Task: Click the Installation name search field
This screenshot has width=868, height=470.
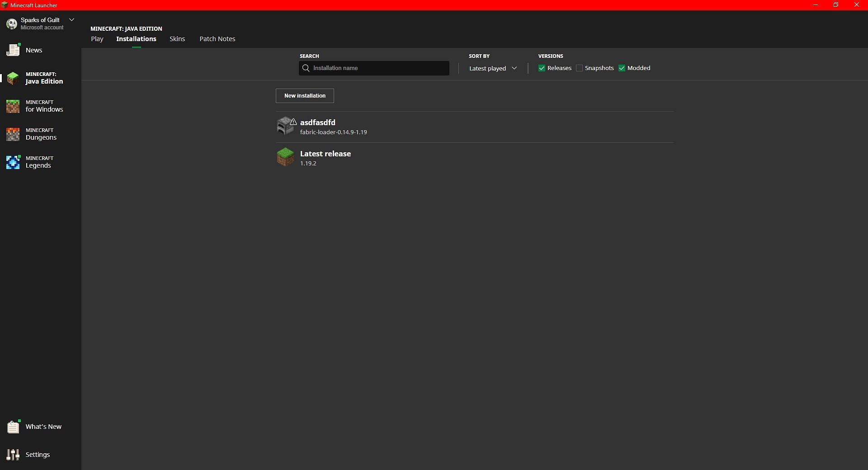Action: (x=374, y=68)
